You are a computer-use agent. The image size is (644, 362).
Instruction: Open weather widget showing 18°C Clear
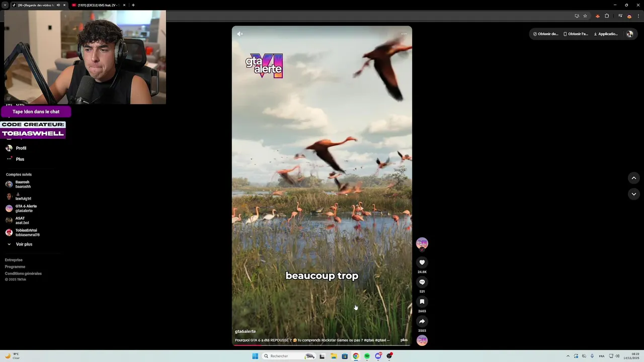click(x=13, y=356)
